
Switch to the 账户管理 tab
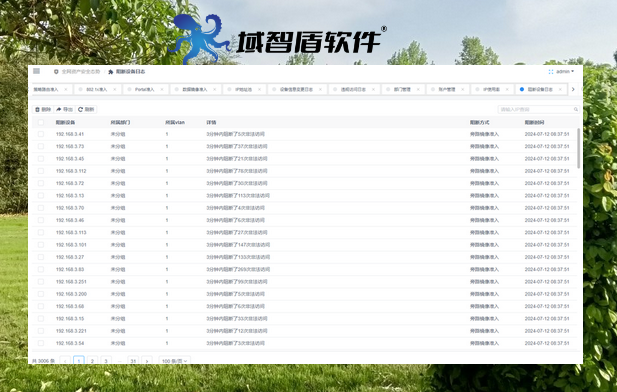point(447,89)
